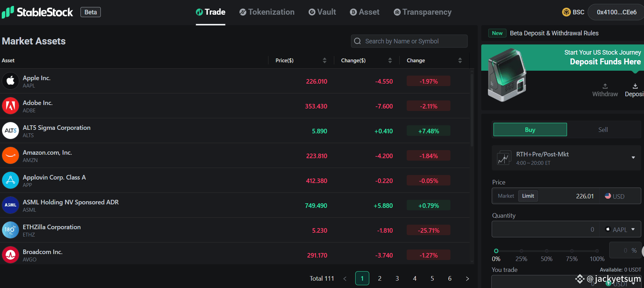
Task: Open the Tokenization tab
Action: point(267,12)
